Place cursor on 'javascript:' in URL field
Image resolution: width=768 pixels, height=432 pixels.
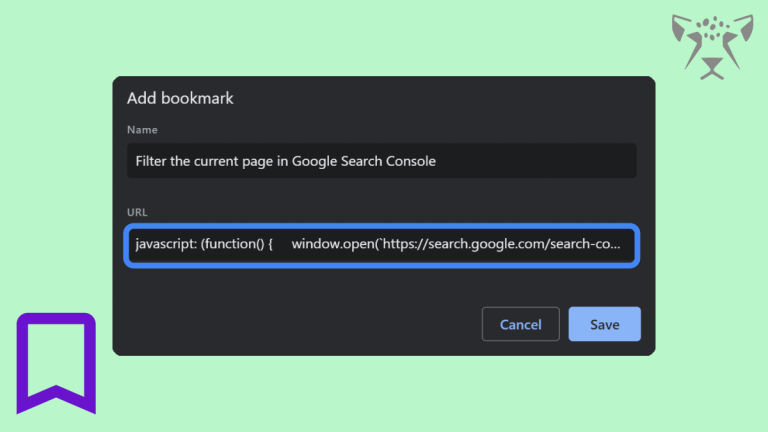tap(166, 244)
